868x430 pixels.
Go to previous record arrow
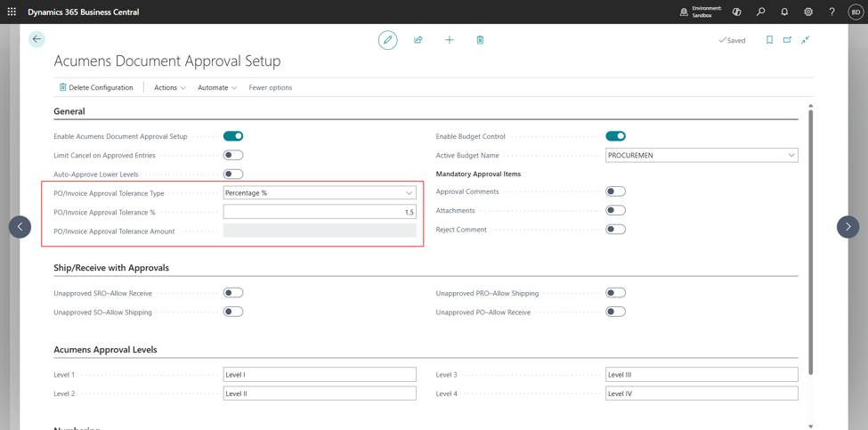20,227
